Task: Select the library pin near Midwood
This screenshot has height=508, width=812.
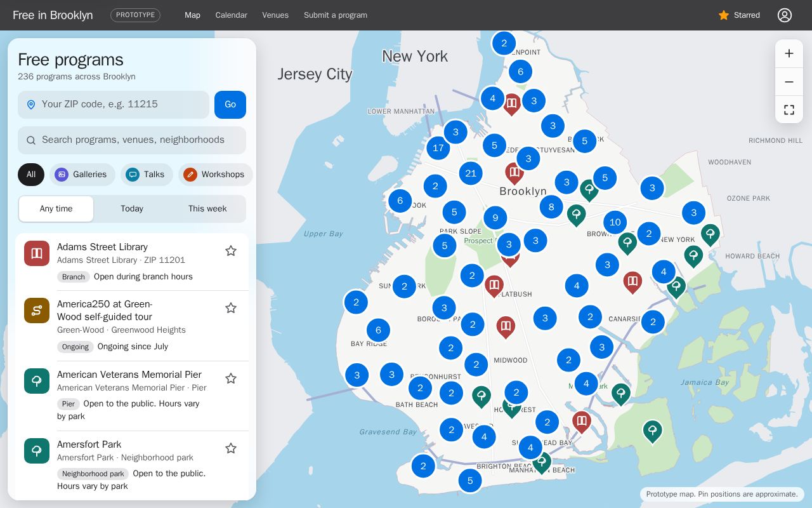Action: [506, 327]
